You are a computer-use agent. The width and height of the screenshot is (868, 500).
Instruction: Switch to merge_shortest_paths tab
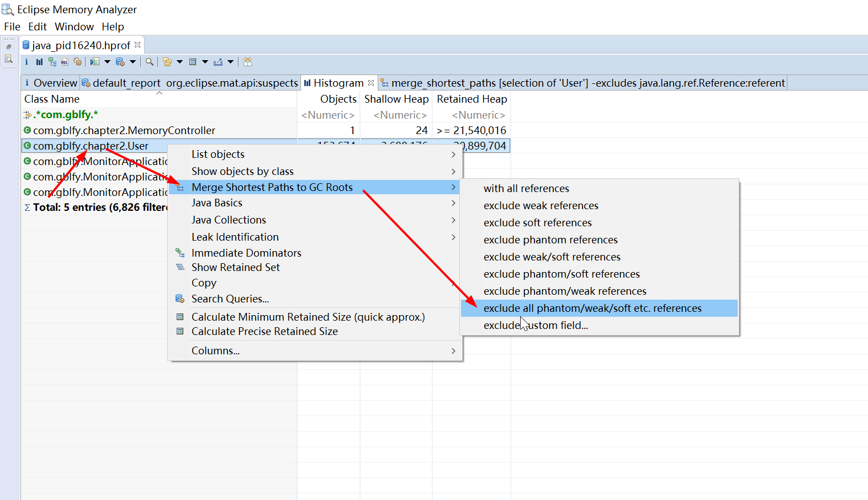click(583, 83)
